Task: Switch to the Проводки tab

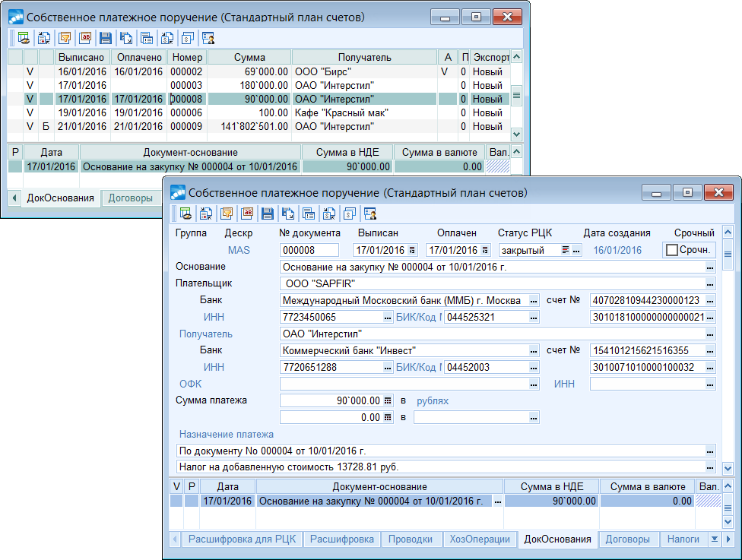Action: coord(411,539)
